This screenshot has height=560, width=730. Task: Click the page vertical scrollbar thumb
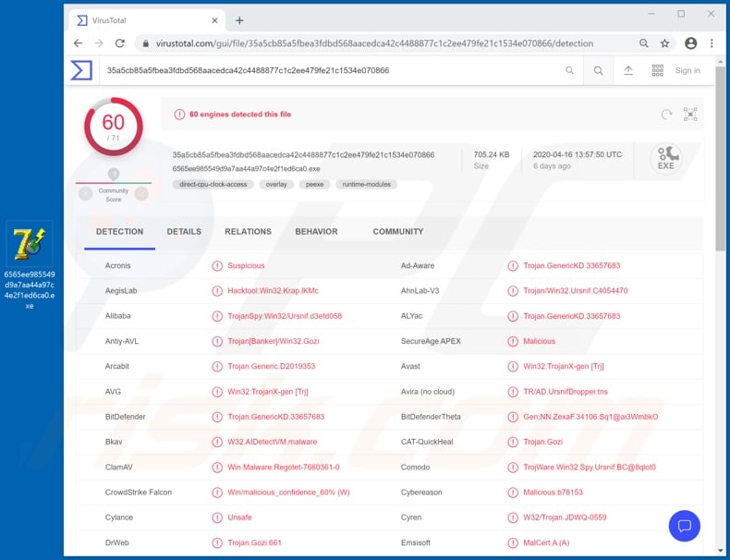[720, 158]
